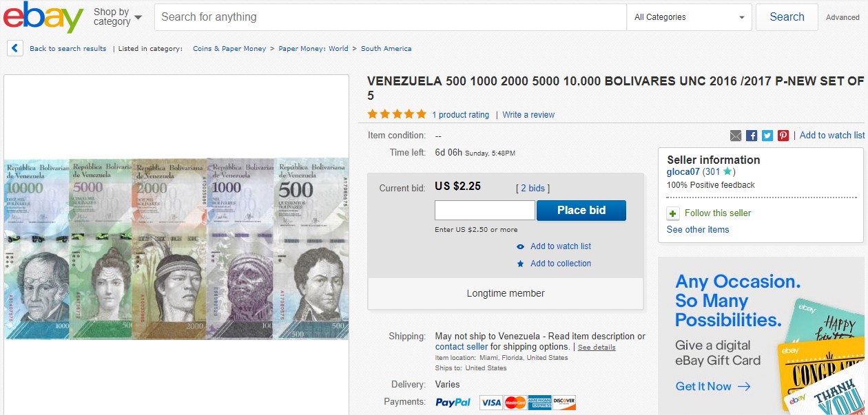Go to South America breadcrumb category
The height and width of the screenshot is (415, 868).
pos(386,49)
